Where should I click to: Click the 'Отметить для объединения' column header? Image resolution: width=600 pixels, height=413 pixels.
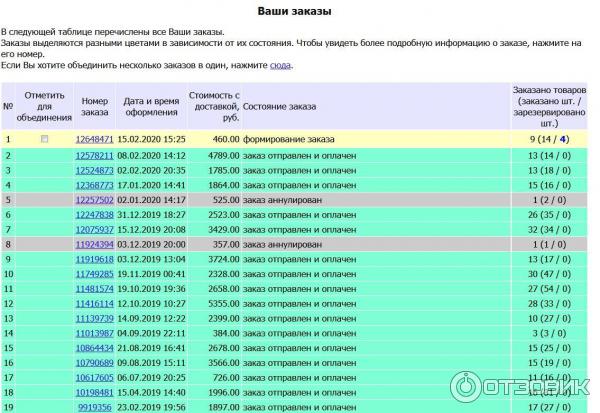[44, 106]
